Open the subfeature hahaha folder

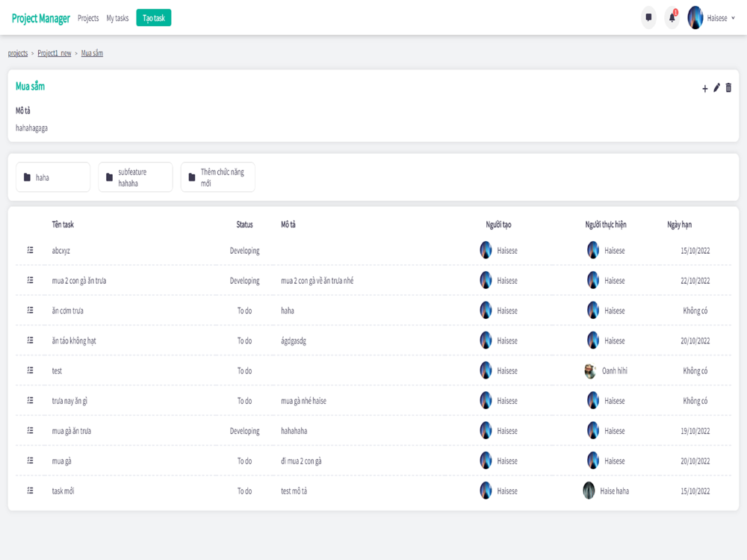tap(135, 177)
